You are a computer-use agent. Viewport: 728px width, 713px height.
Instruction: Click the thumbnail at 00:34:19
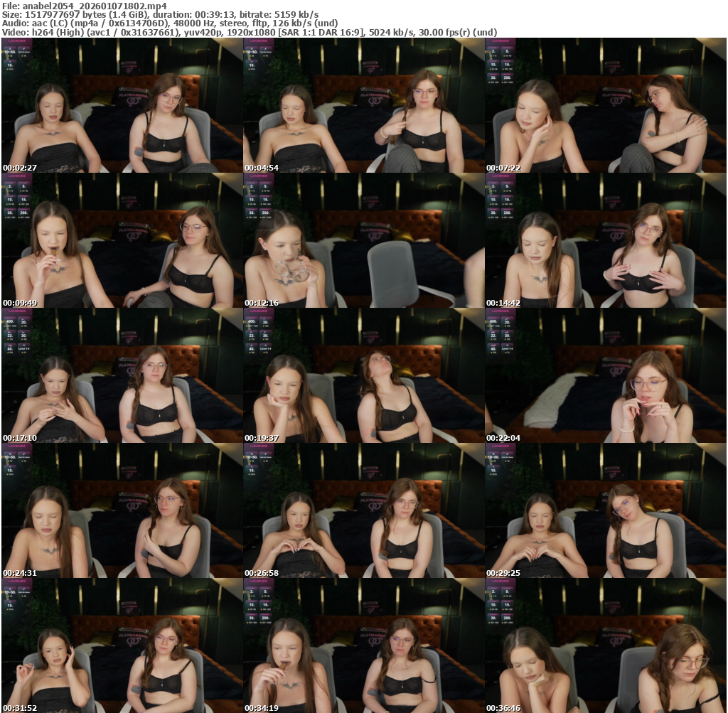click(x=364, y=645)
